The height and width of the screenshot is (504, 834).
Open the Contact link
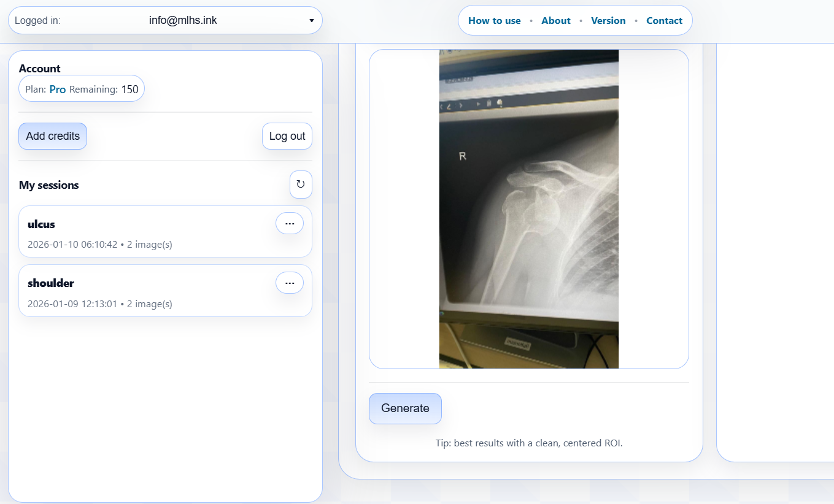(664, 21)
